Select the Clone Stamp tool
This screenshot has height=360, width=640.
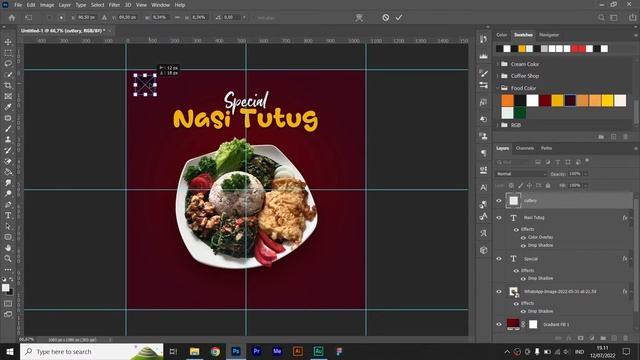8,140
